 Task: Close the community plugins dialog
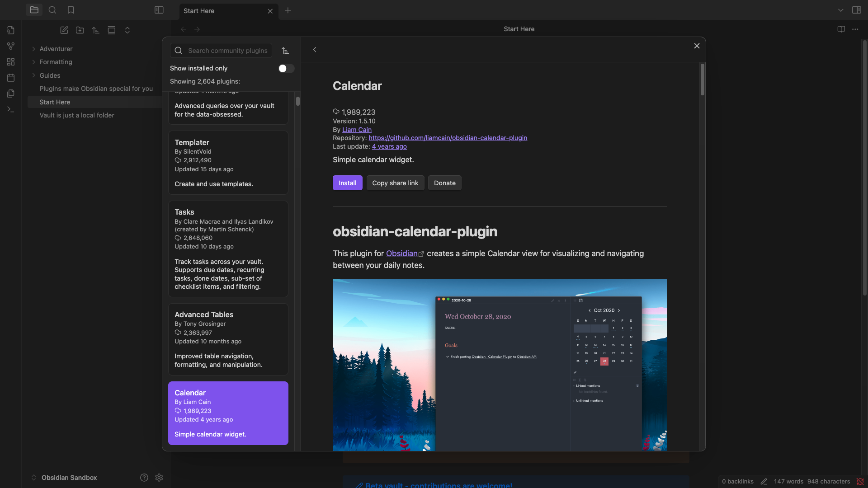(x=697, y=46)
